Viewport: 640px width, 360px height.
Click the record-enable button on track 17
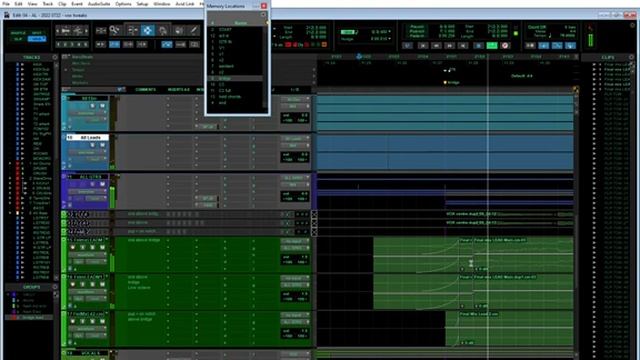click(x=73, y=321)
